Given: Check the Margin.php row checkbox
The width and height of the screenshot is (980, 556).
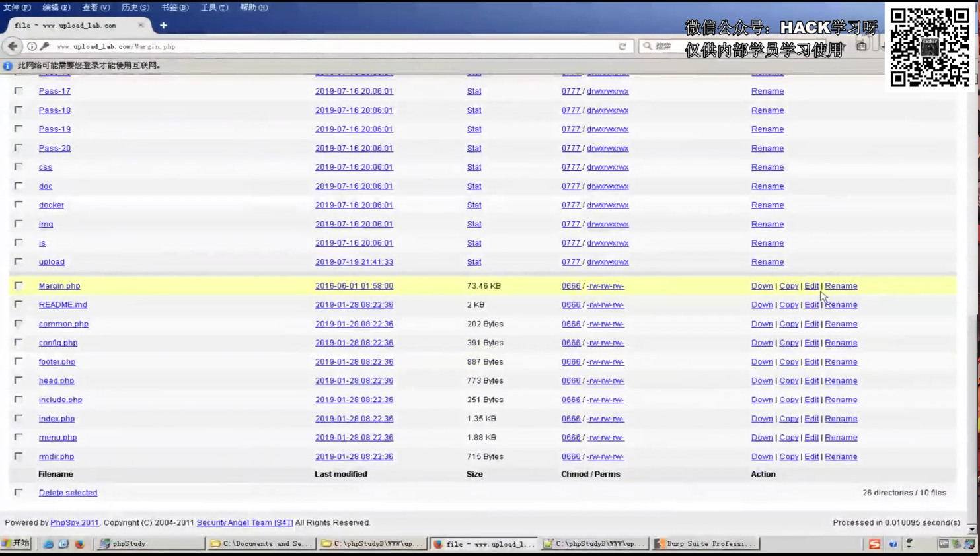Looking at the screenshot, I should click(x=19, y=286).
